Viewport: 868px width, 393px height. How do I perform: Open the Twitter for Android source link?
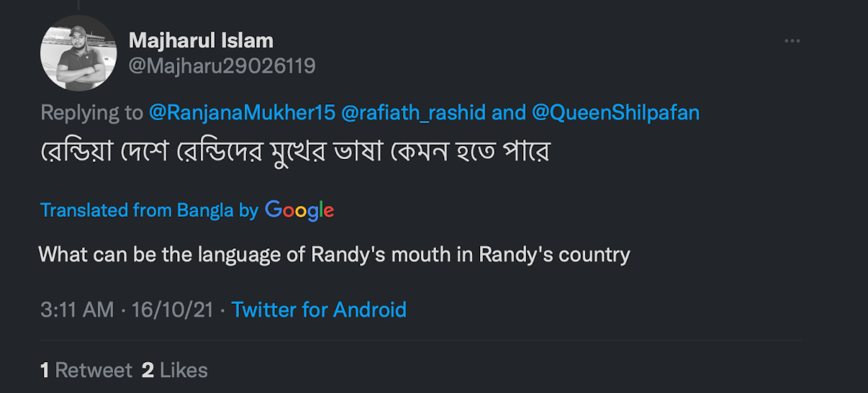tap(319, 310)
